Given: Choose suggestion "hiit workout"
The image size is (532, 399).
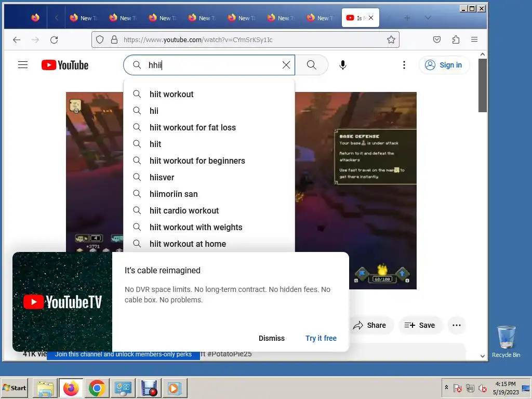Looking at the screenshot, I should (209, 94).
